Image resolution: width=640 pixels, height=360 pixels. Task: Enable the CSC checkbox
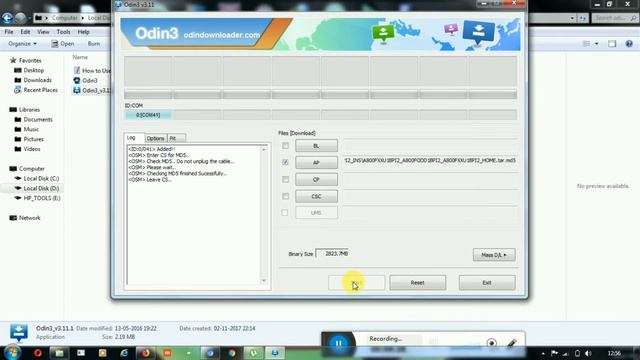(285, 196)
